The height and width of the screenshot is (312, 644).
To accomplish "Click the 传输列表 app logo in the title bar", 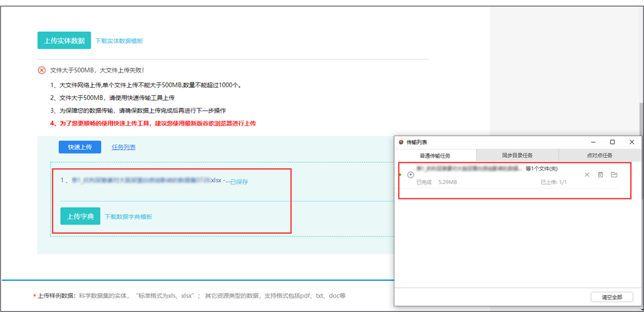I will pos(401,142).
